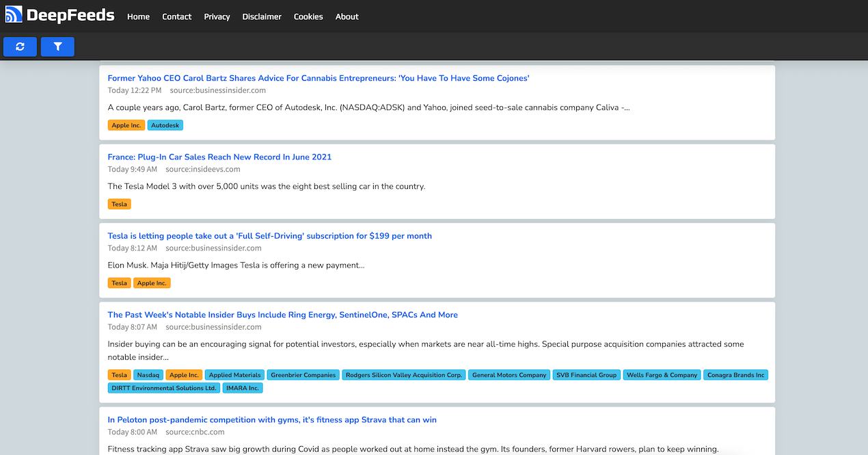
Task: Click the DeepFeeds brand name
Action: click(x=70, y=15)
